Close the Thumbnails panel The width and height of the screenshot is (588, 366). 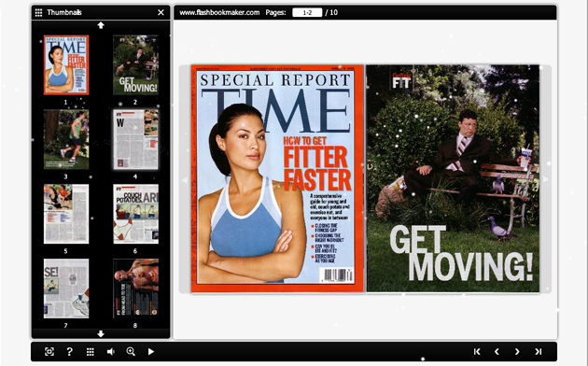point(161,12)
